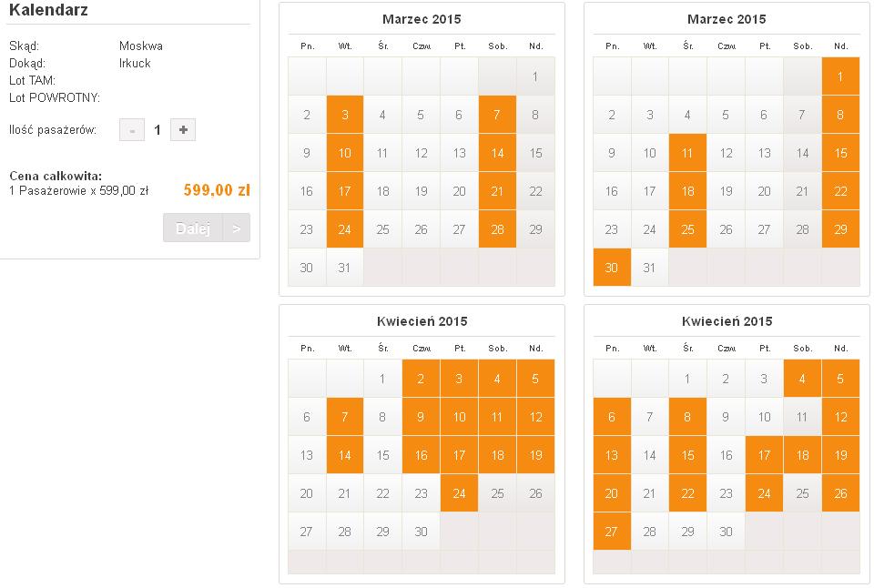This screenshot has width=874, height=588.
Task: Pick April 17 in return calendar
Action: [x=764, y=455]
